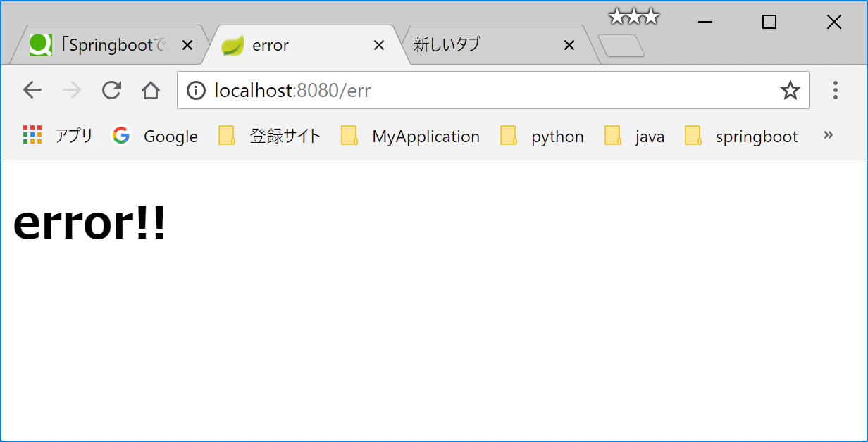Bookmark this page with the star

click(790, 90)
